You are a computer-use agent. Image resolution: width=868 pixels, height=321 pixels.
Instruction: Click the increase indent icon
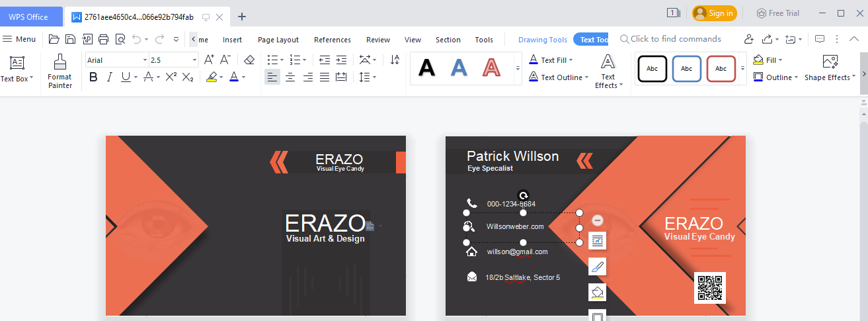click(x=341, y=60)
